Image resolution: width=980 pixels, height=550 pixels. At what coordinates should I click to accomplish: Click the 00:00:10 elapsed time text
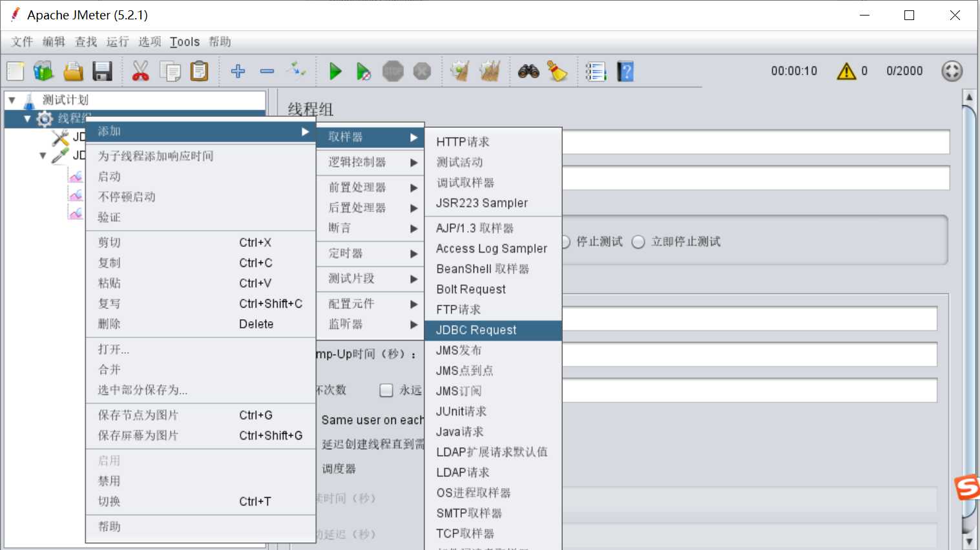(x=794, y=71)
